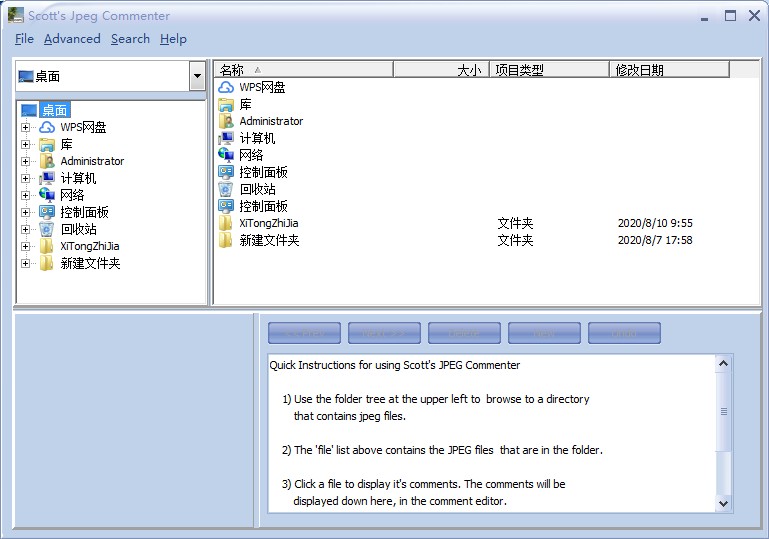Click the 回收站 recycle bin icon in the file list
Viewport: 769px width, 539px height.
(226, 189)
